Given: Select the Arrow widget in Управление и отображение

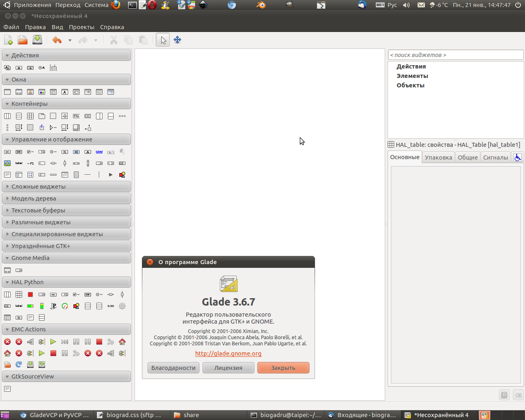Looking at the screenshot, I should pyautogui.click(x=111, y=175).
